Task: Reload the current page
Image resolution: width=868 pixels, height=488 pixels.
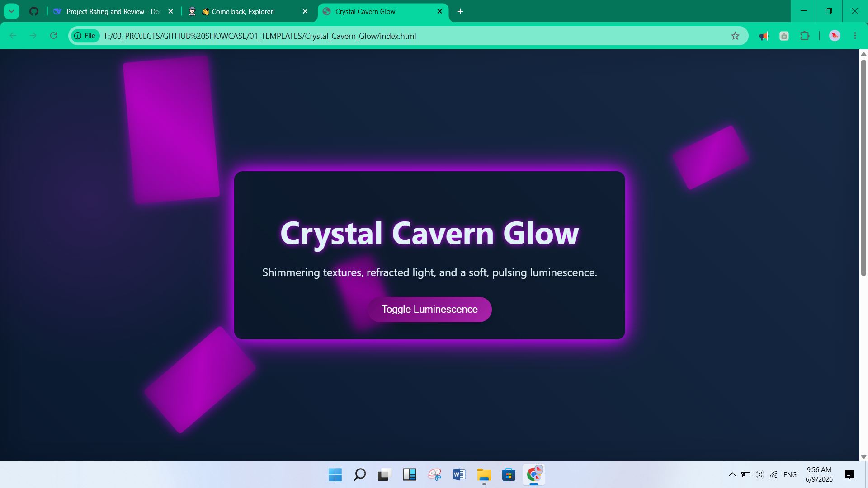Action: pos(53,36)
